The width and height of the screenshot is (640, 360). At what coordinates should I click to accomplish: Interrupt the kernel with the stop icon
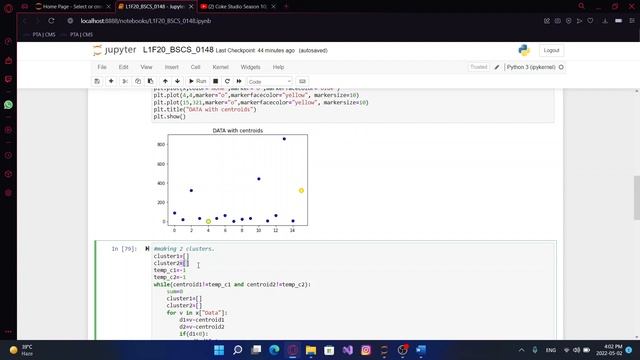tap(216, 81)
